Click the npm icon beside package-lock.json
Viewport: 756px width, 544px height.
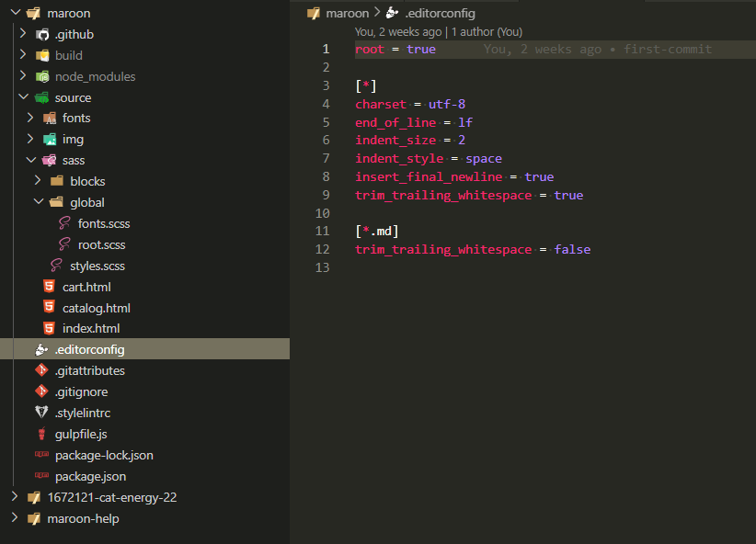tap(42, 454)
